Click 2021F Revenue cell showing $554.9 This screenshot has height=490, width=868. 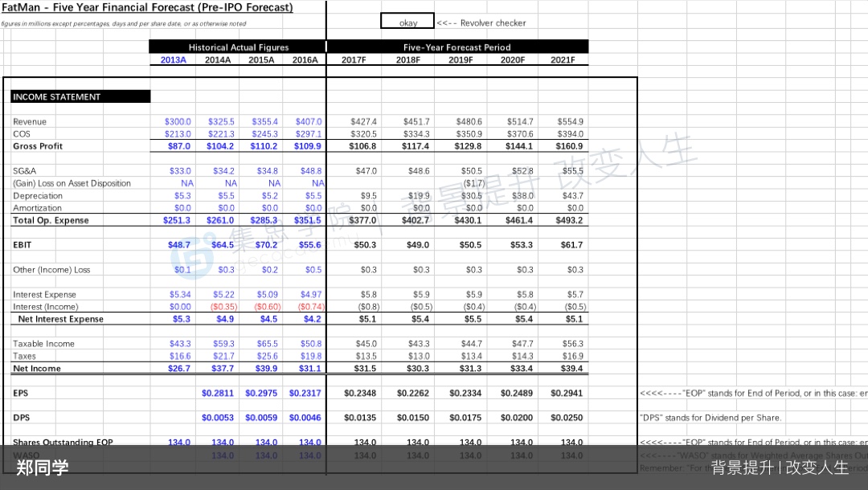(x=570, y=121)
